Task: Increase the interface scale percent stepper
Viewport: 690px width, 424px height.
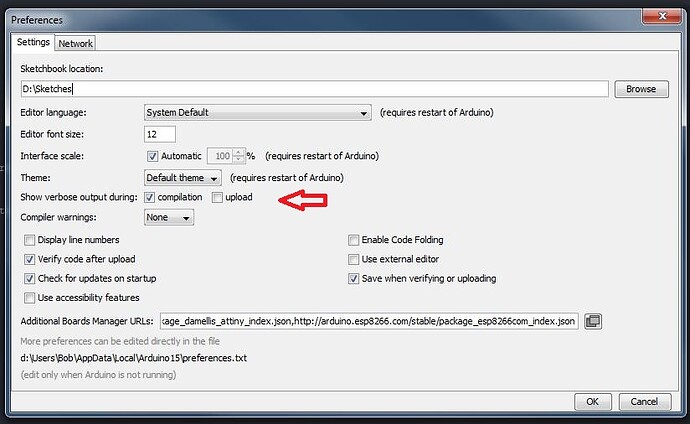Action: (239, 152)
